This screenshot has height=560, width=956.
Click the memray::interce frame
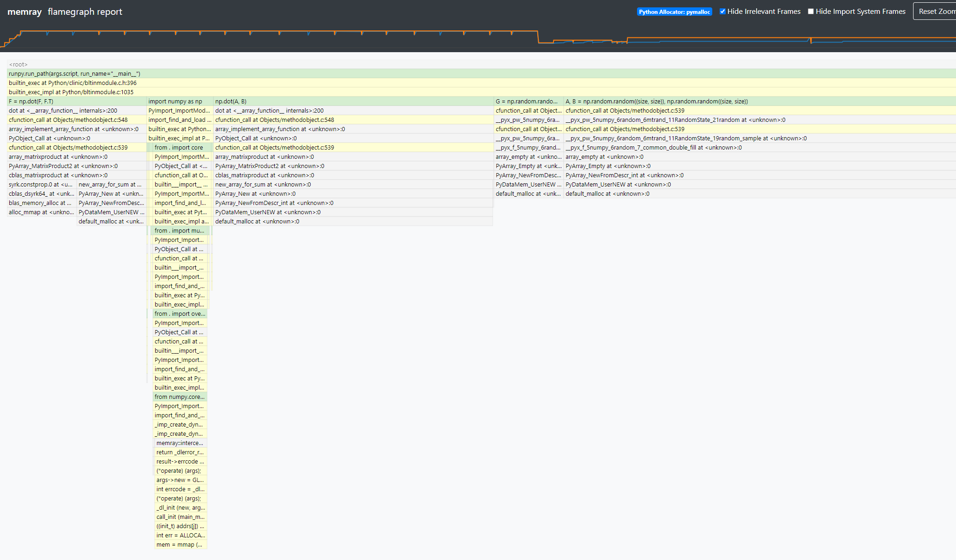180,443
